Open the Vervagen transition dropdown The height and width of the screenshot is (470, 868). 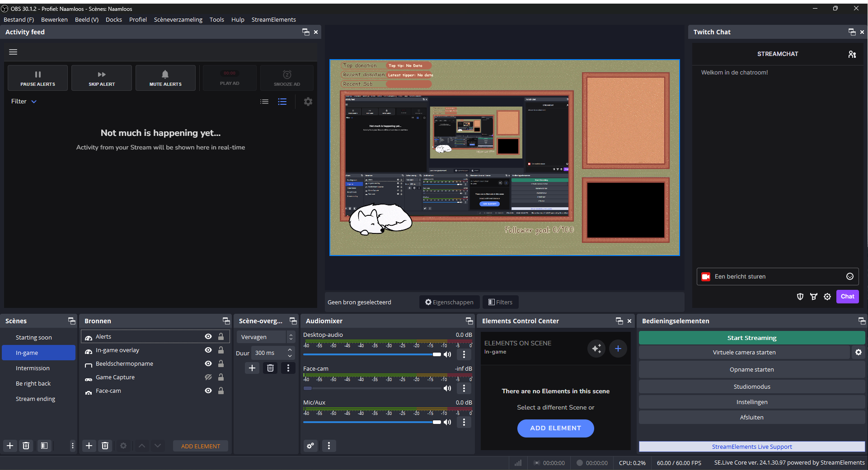coord(266,337)
